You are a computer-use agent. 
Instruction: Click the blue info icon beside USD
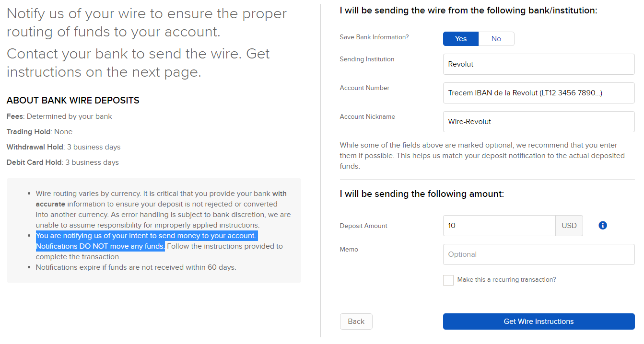pos(603,225)
